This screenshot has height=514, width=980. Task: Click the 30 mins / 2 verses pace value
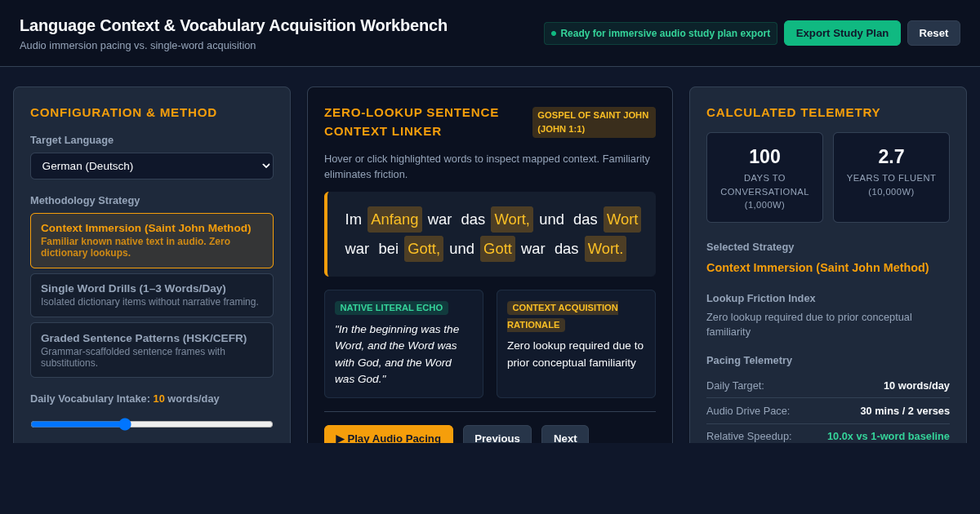(x=905, y=411)
